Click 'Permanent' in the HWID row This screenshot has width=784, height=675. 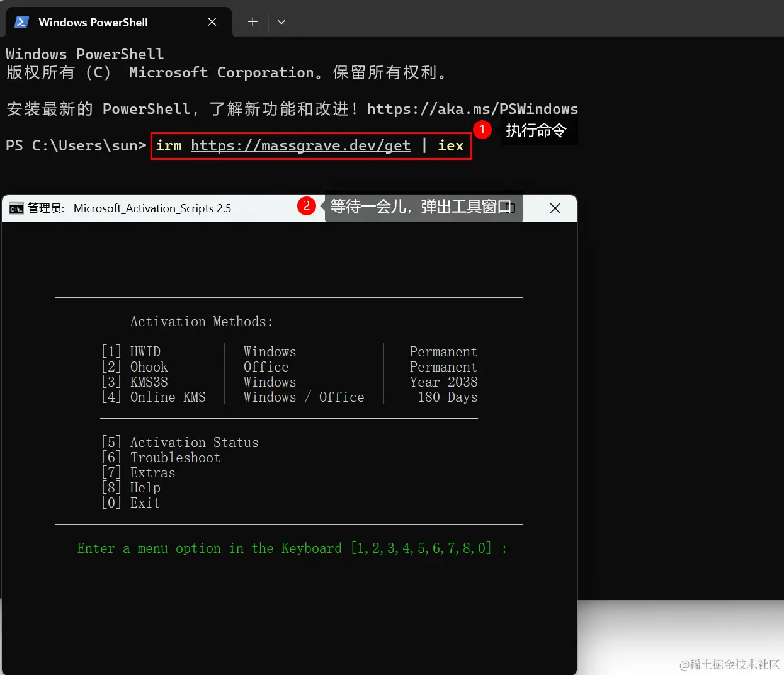coord(443,351)
